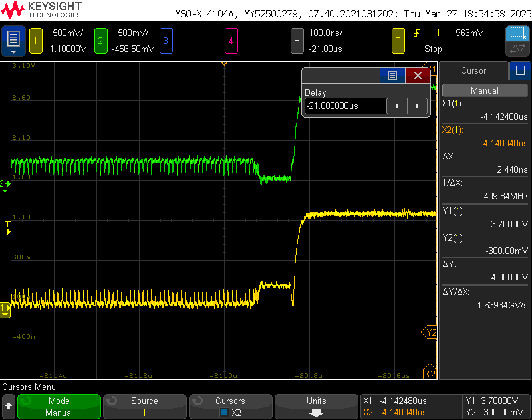This screenshot has height=420, width=532.
Task: Select Y1 Y2 softkey readout
Action: coord(497,407)
